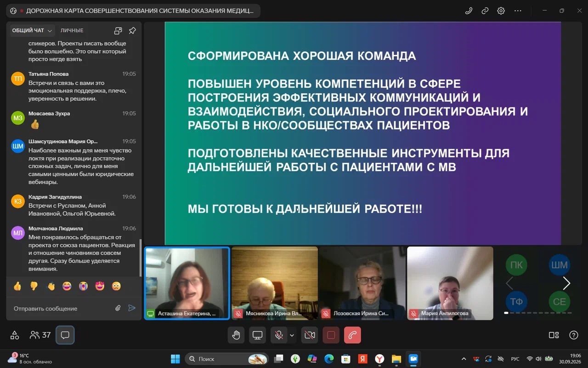Send the message with arrow icon

point(132,308)
